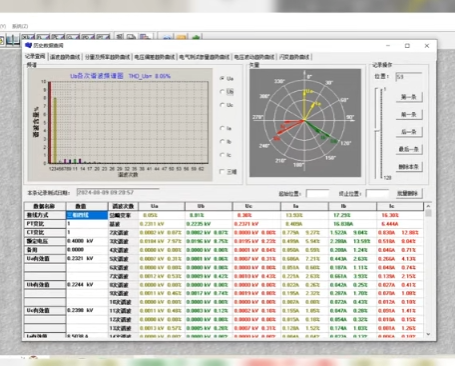
Task: Click the 基波 row in harmonic column
Action: 123,224
